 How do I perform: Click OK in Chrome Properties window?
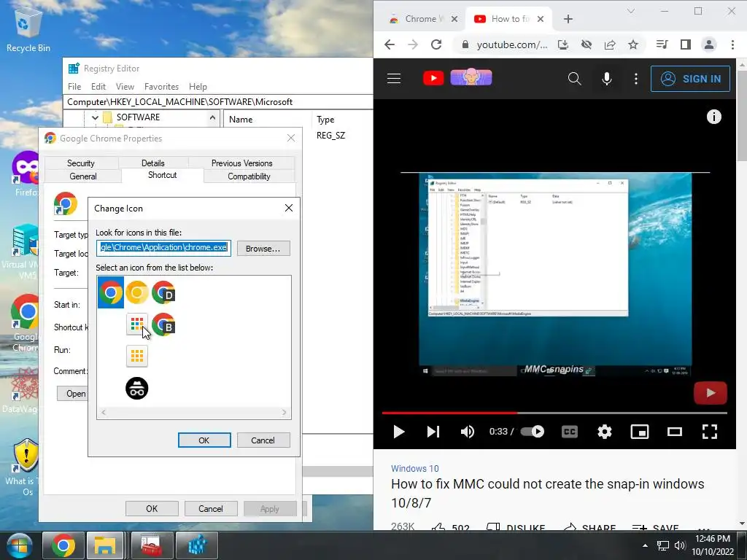point(152,508)
